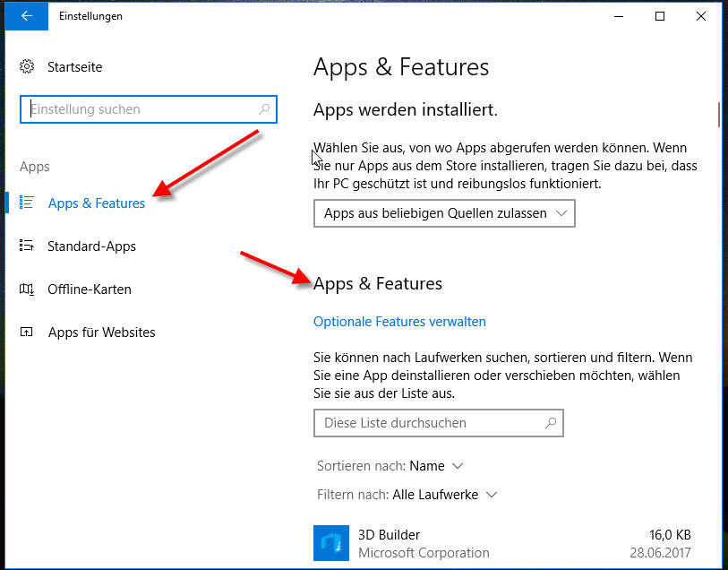This screenshot has height=570, width=728.
Task: Close the Einstellungen window
Action: tap(701, 16)
